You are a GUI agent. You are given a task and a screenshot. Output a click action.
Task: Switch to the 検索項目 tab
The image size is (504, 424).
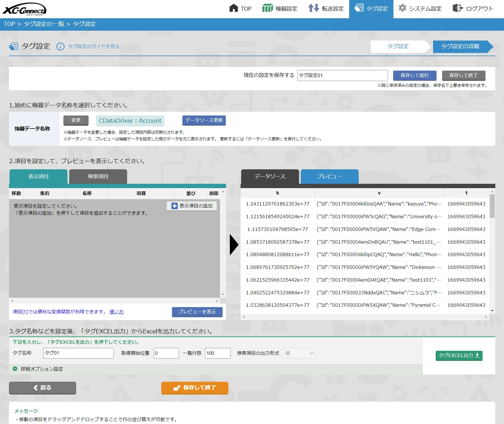click(x=98, y=177)
